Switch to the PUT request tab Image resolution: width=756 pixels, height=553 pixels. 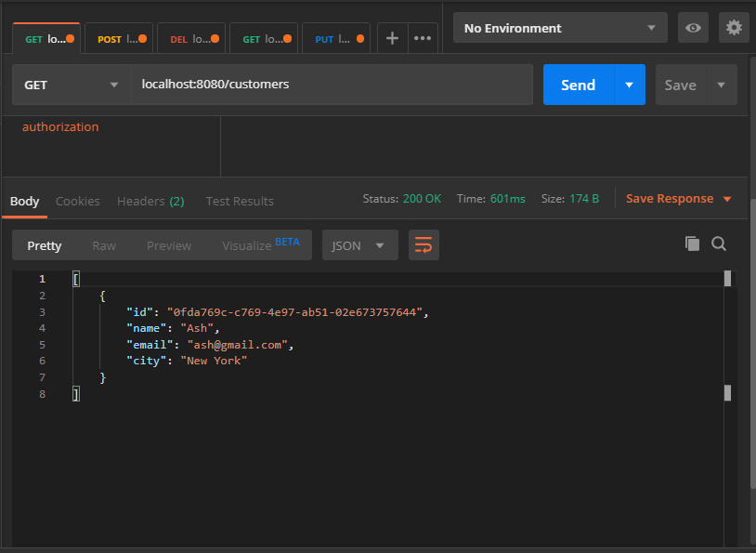tap(335, 39)
